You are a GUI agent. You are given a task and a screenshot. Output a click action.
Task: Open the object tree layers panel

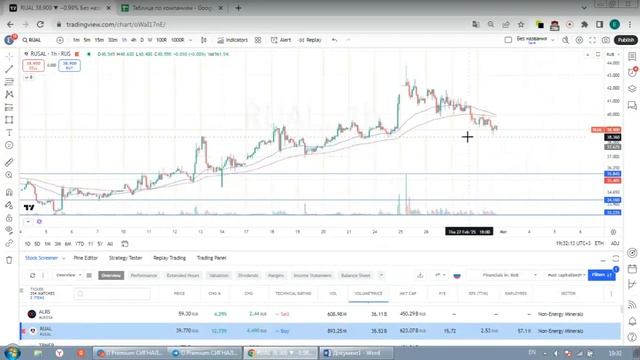coord(632,89)
